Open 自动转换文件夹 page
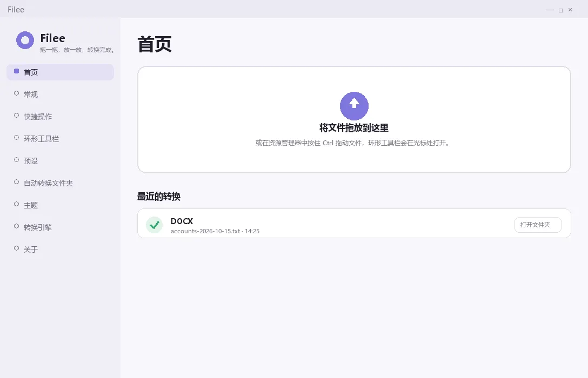Image resolution: width=588 pixels, height=378 pixels. pos(60,183)
